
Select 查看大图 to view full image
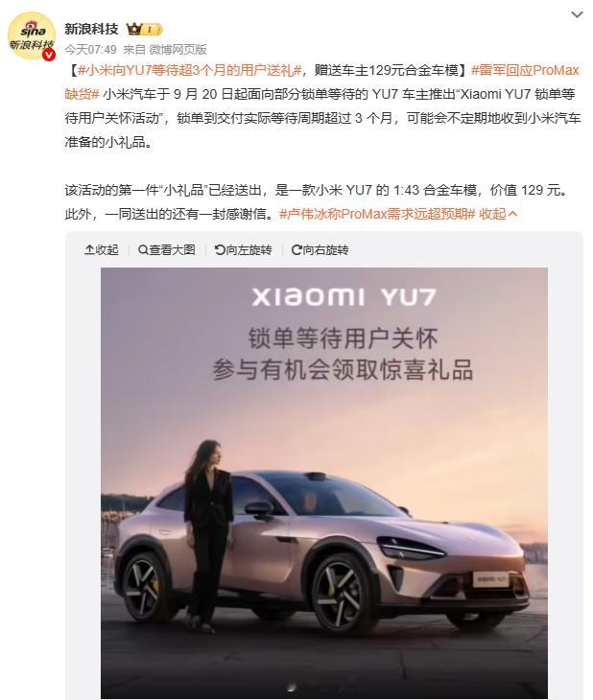pyautogui.click(x=167, y=250)
